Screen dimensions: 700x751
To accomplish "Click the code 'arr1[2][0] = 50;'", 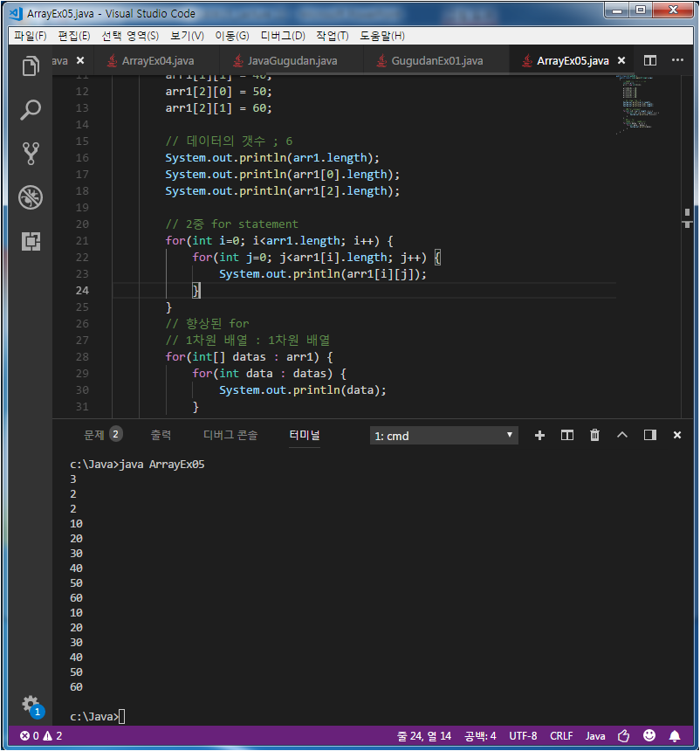I will tap(219, 92).
